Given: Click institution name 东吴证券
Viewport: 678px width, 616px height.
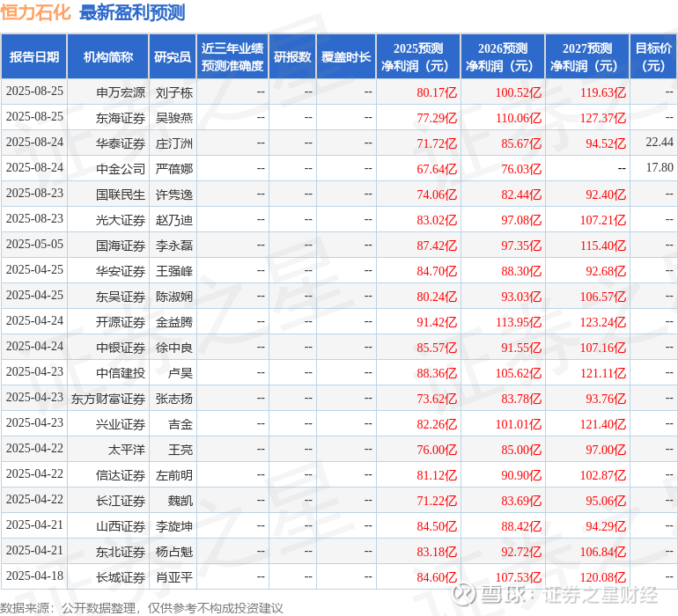Looking at the screenshot, I should point(121,297).
